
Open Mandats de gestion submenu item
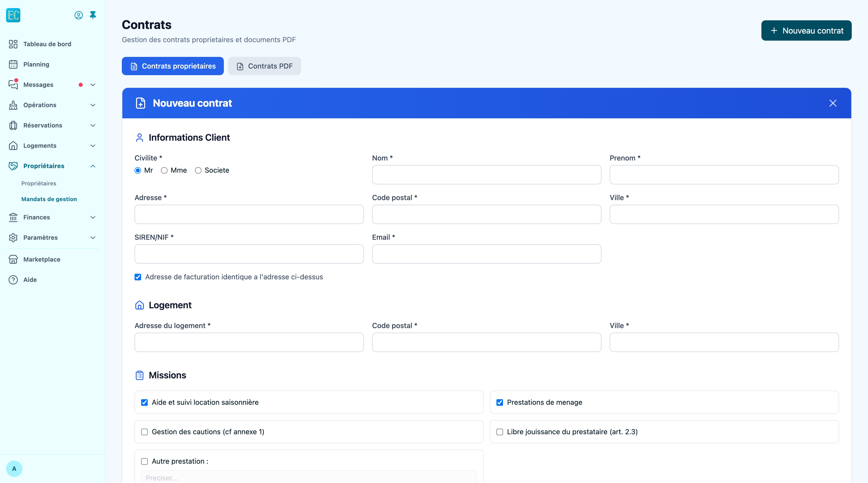click(x=49, y=199)
